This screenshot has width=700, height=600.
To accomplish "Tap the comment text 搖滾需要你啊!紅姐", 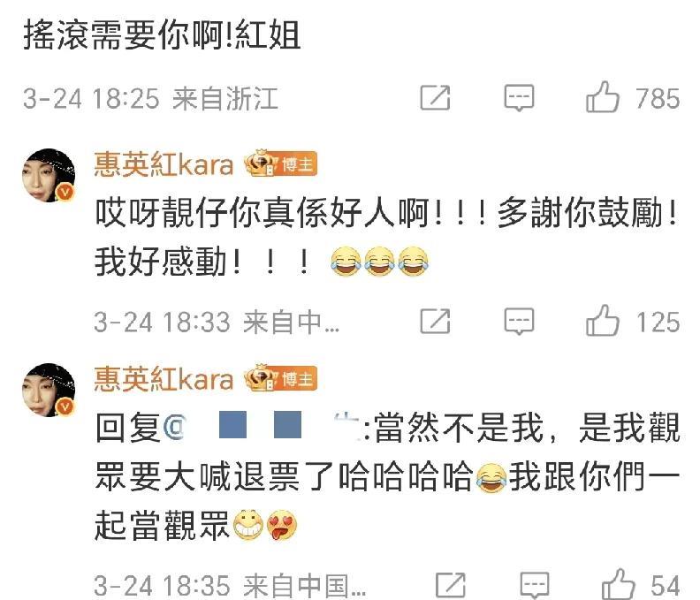I will 162,35.
